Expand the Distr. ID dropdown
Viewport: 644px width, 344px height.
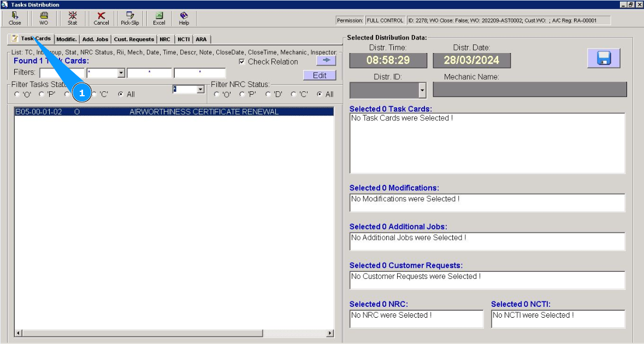422,90
